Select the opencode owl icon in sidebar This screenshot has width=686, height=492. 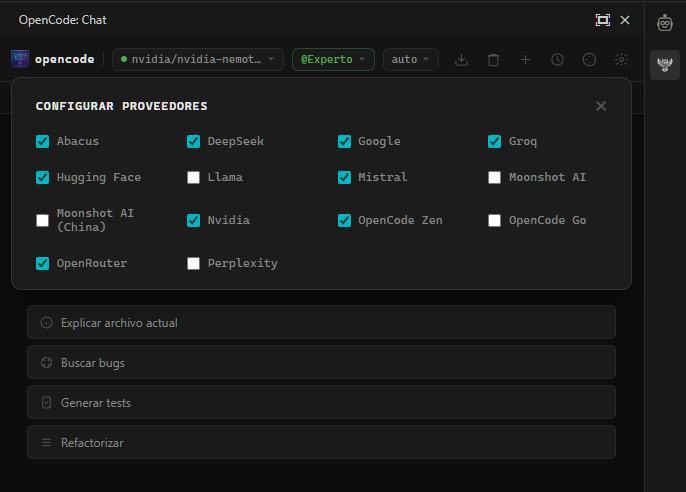pyautogui.click(x=665, y=65)
